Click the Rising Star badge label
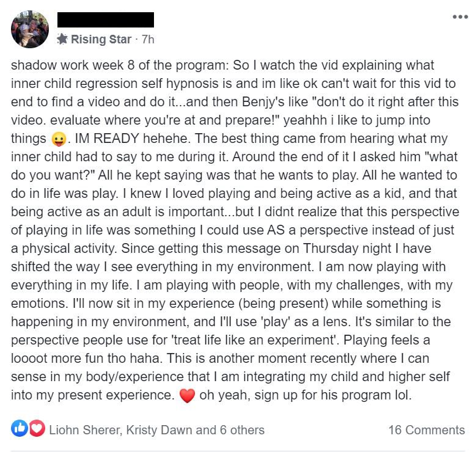Screen dimensions: 476x452 (x=101, y=39)
